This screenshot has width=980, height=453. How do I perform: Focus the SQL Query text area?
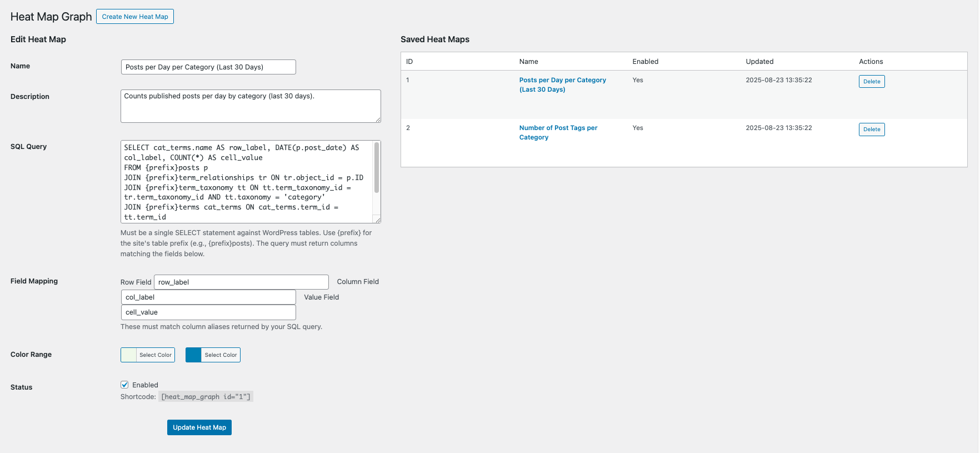pyautogui.click(x=247, y=182)
